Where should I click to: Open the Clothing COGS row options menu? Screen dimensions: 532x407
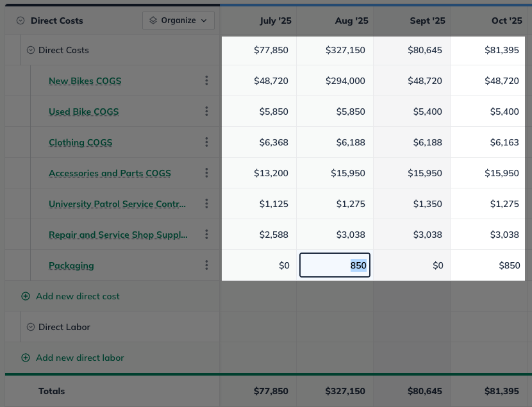(206, 142)
